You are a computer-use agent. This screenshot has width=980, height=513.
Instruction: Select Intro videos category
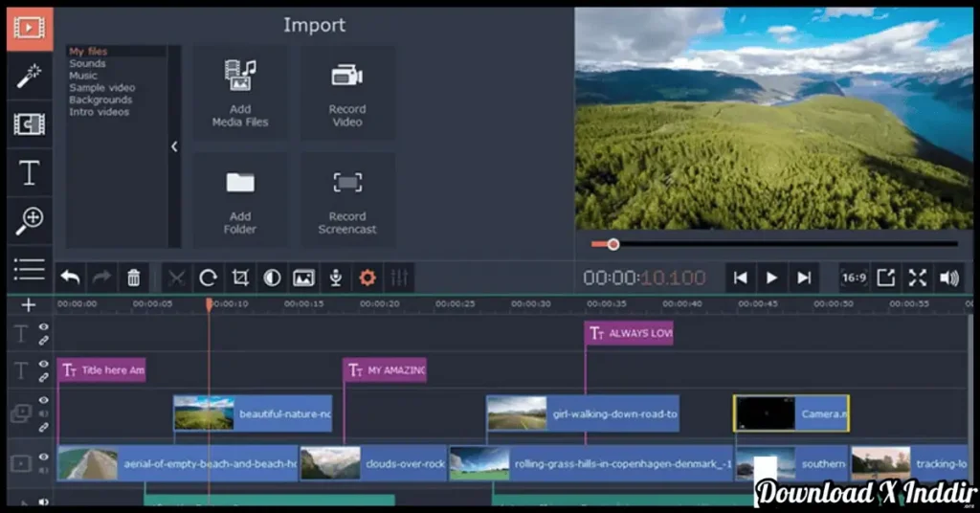(x=99, y=112)
